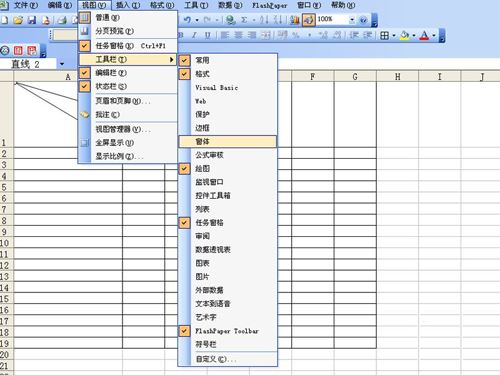Click the New blank workbook icon
The width and height of the screenshot is (500, 375).
pyautogui.click(x=5, y=20)
